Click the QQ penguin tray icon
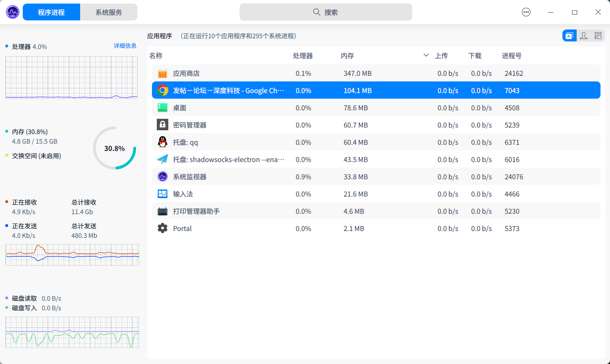Viewport: 610px width, 364px height. click(163, 142)
